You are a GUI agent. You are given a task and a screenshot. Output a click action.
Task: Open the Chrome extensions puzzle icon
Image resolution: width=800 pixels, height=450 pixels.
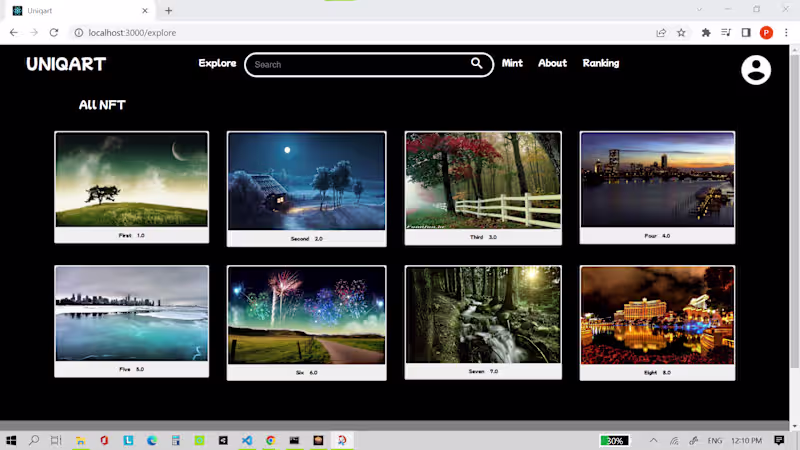pos(706,33)
